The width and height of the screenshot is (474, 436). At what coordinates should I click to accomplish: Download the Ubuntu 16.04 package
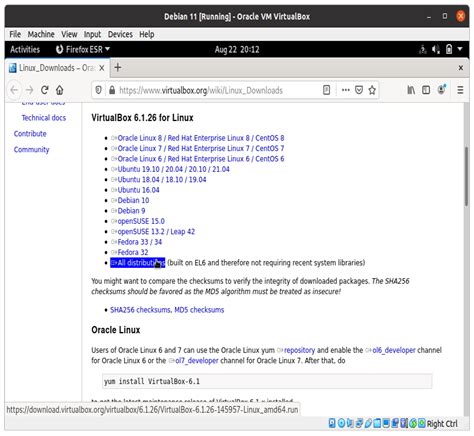pyautogui.click(x=138, y=190)
